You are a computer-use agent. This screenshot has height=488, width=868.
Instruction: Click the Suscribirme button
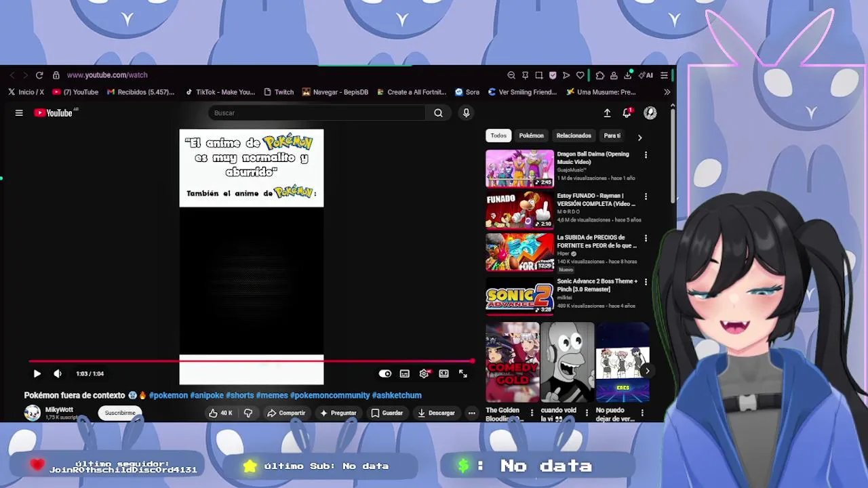(120, 413)
